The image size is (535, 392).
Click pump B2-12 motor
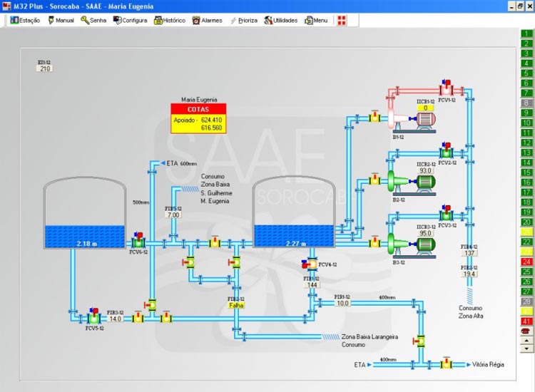click(x=425, y=182)
